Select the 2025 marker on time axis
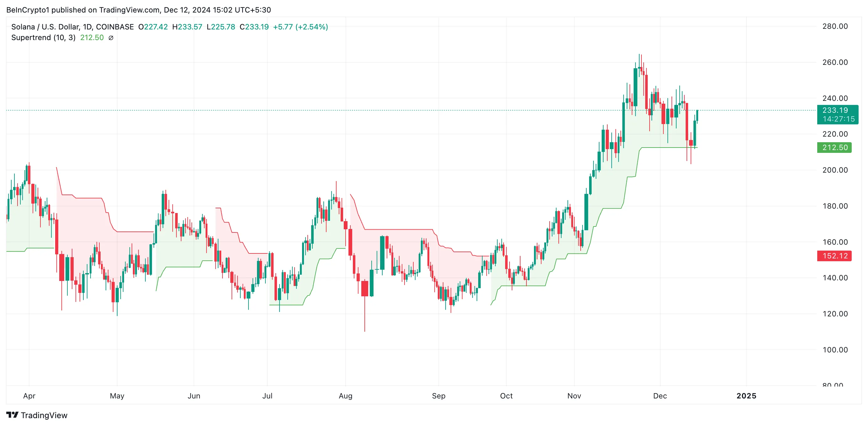Image resolution: width=868 pixels, height=426 pixels. pos(746,396)
